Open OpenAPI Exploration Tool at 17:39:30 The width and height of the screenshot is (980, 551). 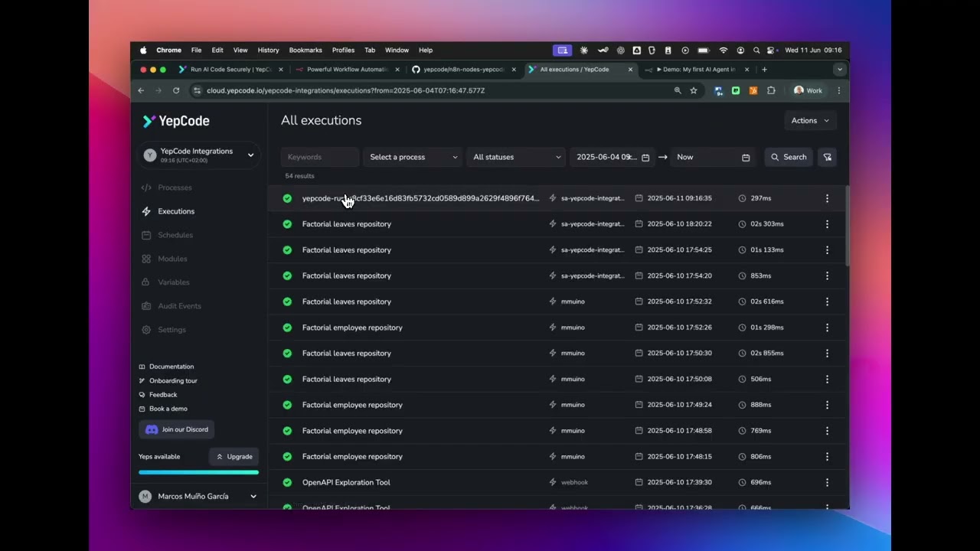tap(346, 483)
